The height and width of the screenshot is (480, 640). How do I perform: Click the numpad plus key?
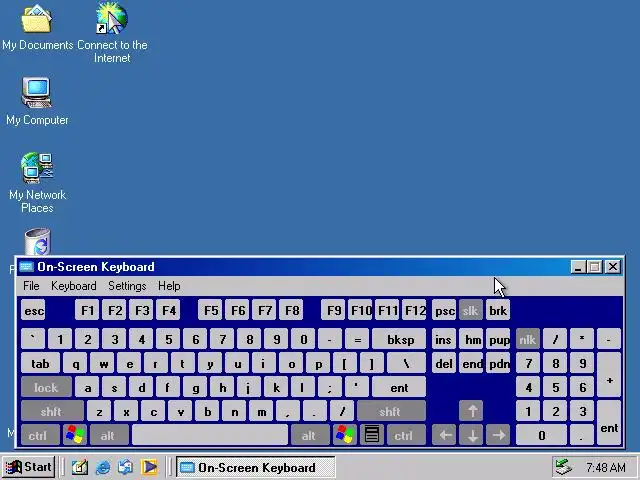pos(609,375)
